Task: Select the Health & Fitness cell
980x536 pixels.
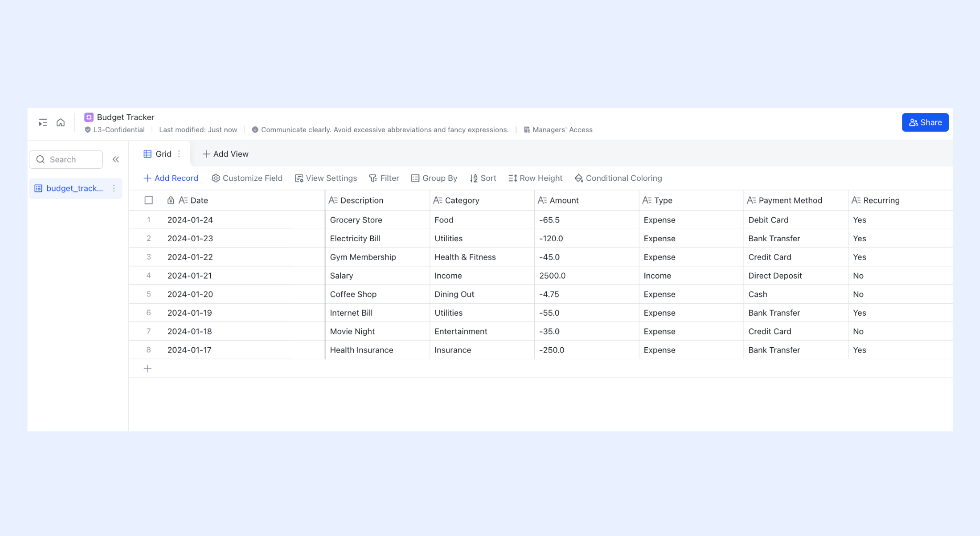Action: 482,257
